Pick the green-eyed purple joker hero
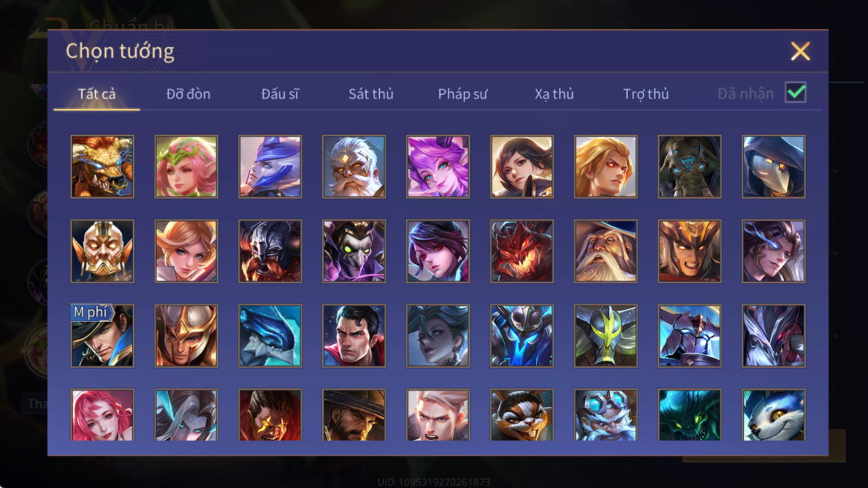The width and height of the screenshot is (868, 488). pos(354,251)
